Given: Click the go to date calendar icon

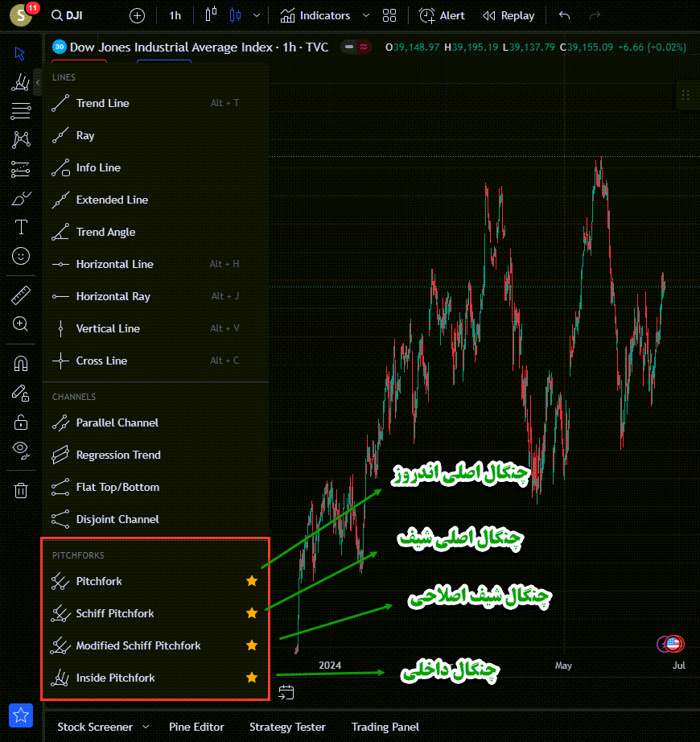Looking at the screenshot, I should pyautogui.click(x=286, y=692).
